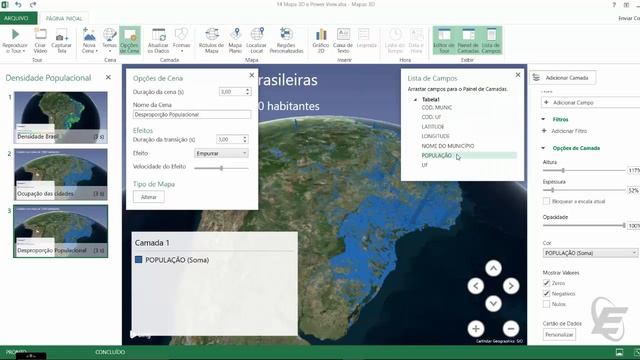The height and width of the screenshot is (360, 640).
Task: Collapse Opções de Camada section
Action: (543, 148)
